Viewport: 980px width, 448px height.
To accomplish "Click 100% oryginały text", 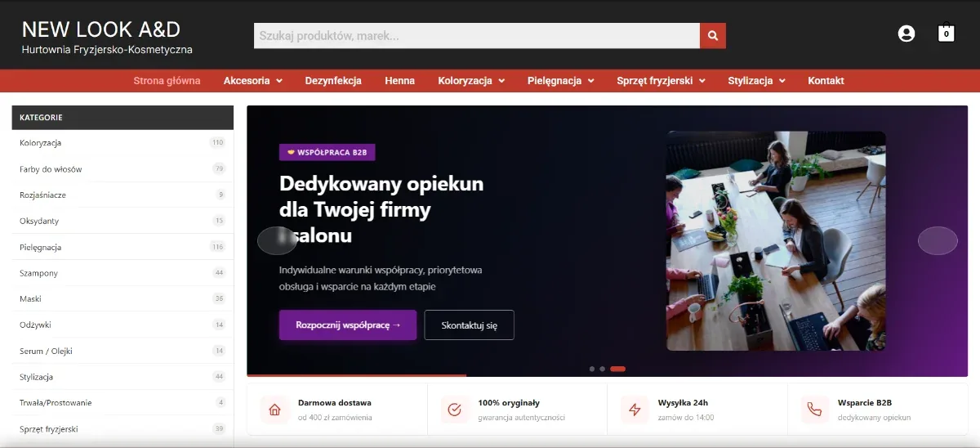I will [509, 402].
